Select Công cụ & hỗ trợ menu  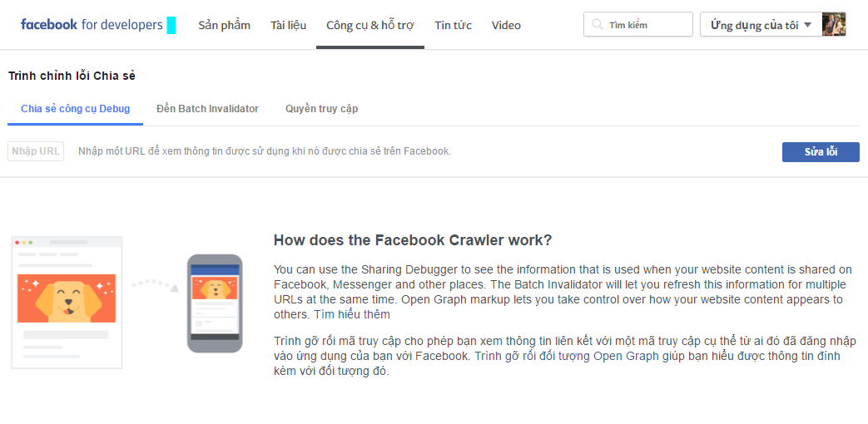point(370,25)
